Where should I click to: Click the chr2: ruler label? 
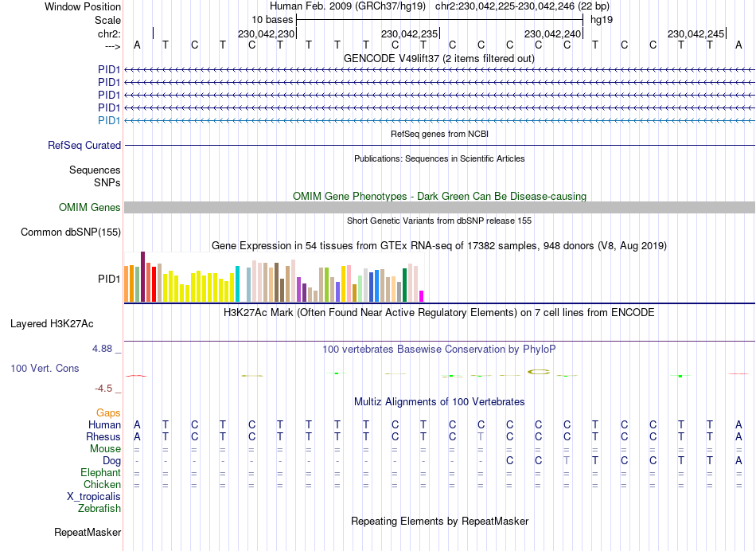tap(109, 33)
